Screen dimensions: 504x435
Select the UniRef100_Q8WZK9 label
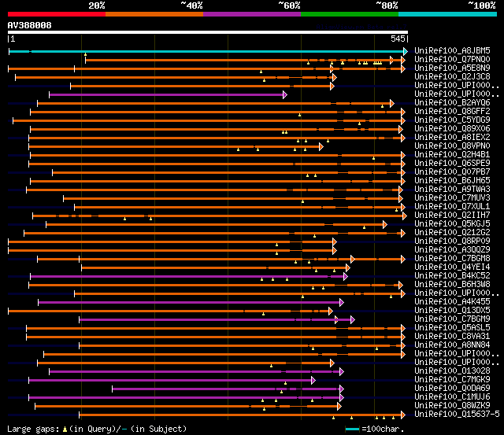tap(452, 406)
